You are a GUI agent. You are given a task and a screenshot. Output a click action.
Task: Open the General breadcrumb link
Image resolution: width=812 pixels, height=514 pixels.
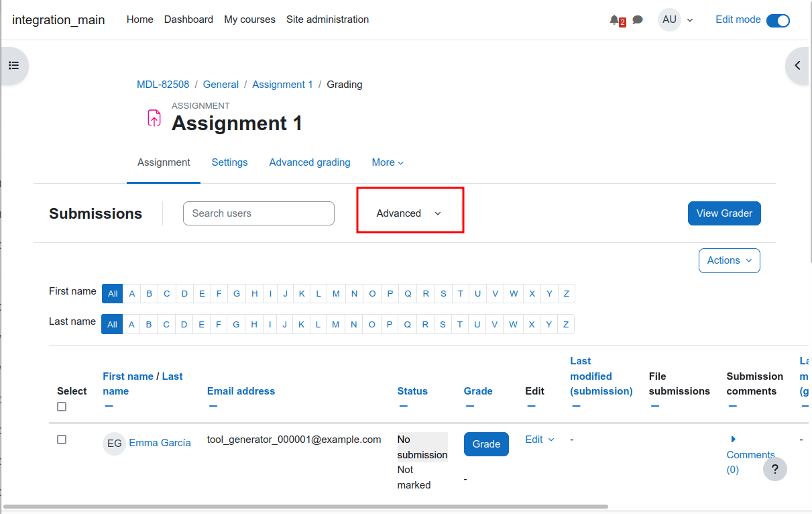tap(221, 85)
